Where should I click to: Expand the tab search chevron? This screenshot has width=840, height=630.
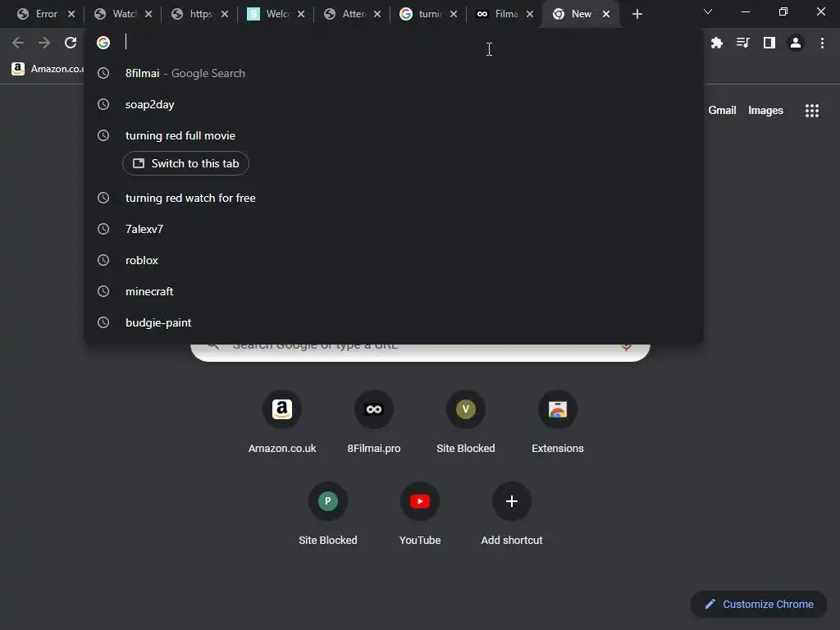click(x=708, y=11)
